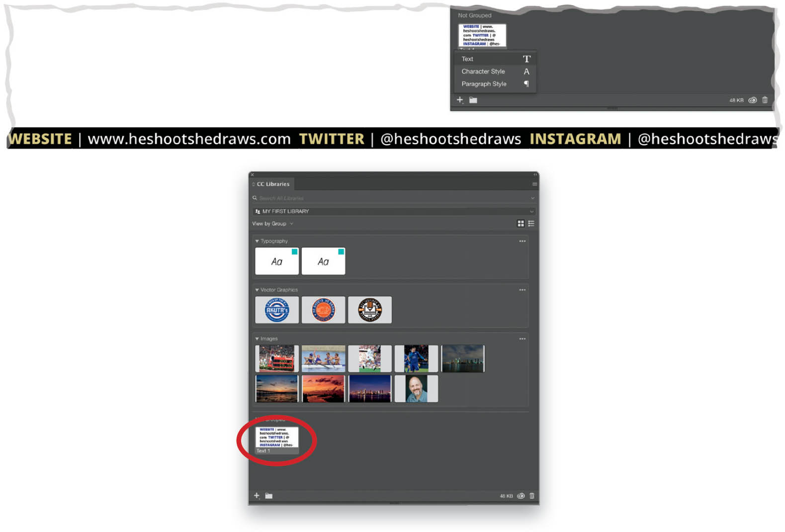The width and height of the screenshot is (785, 532).
Task: Select the Text option in the add menu
Action: (x=495, y=59)
